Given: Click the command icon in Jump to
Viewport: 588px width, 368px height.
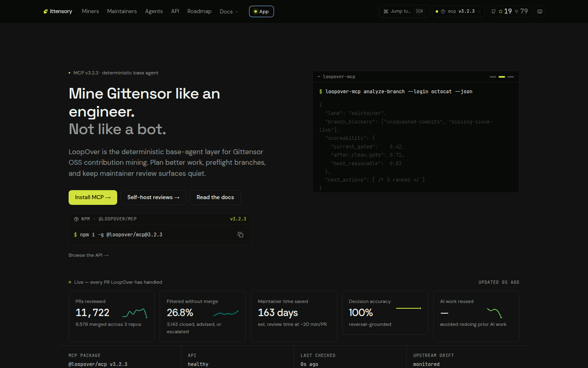Looking at the screenshot, I should coord(386,11).
